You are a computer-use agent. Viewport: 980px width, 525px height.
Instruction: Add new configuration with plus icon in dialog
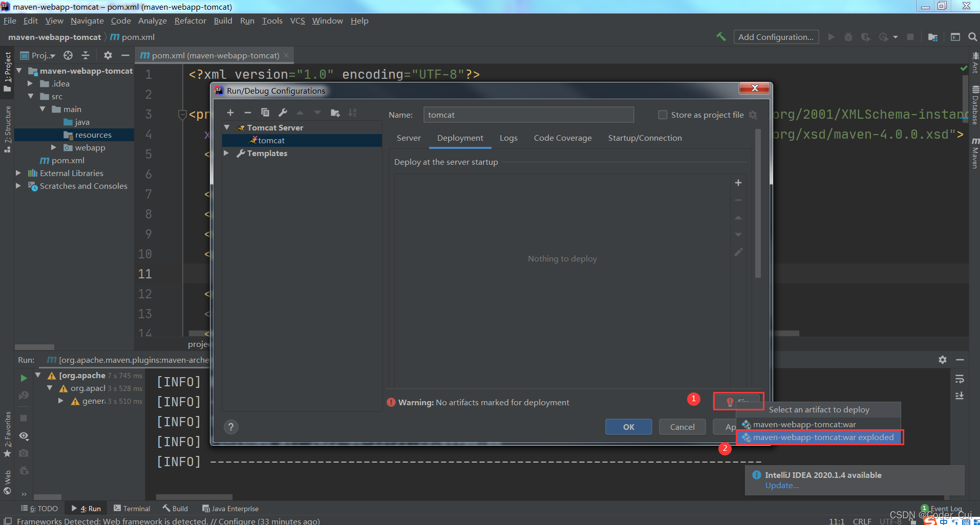(x=230, y=113)
